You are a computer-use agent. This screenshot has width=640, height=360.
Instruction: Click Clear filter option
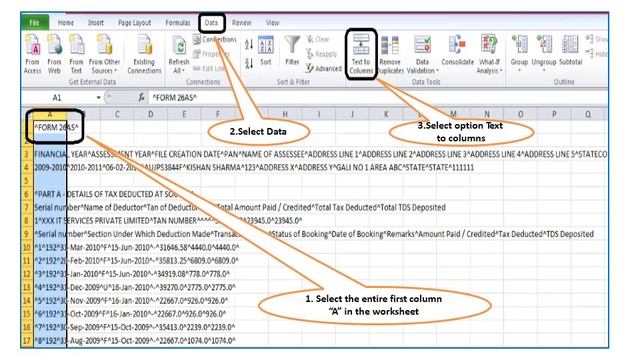click(318, 39)
